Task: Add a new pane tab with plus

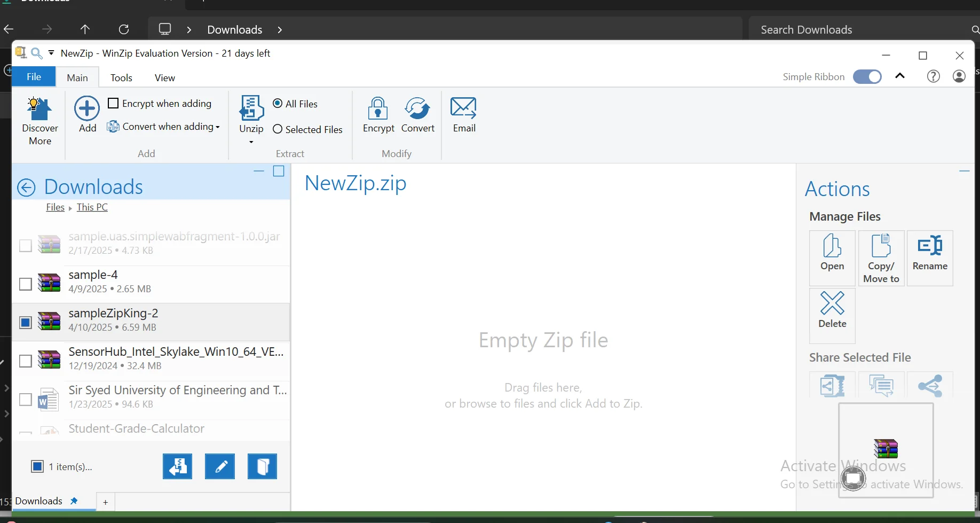Action: pos(106,502)
